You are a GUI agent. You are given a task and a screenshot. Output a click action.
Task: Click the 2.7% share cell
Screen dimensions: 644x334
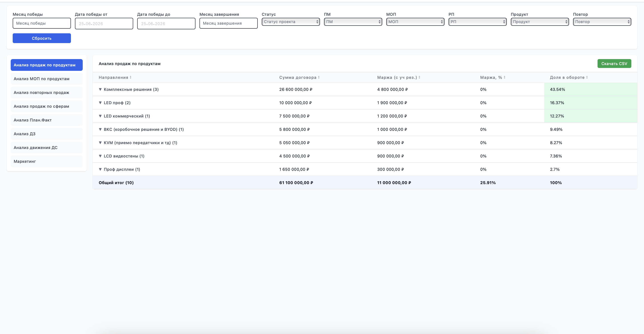[555, 169]
